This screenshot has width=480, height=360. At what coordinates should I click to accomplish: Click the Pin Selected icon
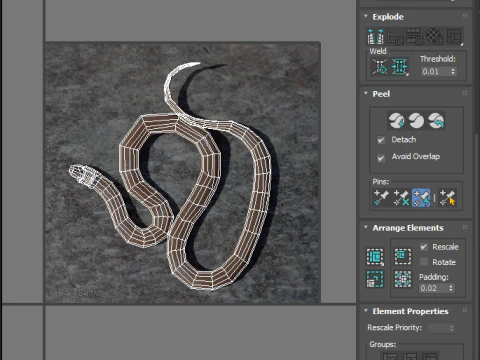coord(381,198)
